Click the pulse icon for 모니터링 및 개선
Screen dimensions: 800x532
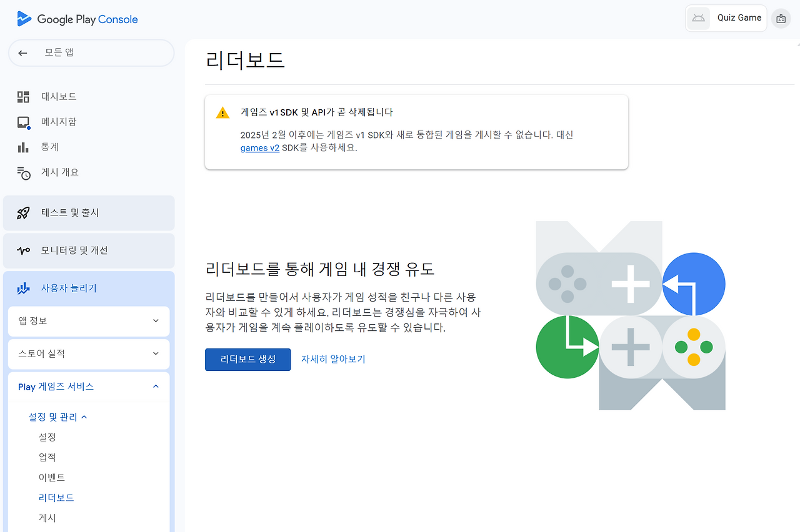(24, 250)
